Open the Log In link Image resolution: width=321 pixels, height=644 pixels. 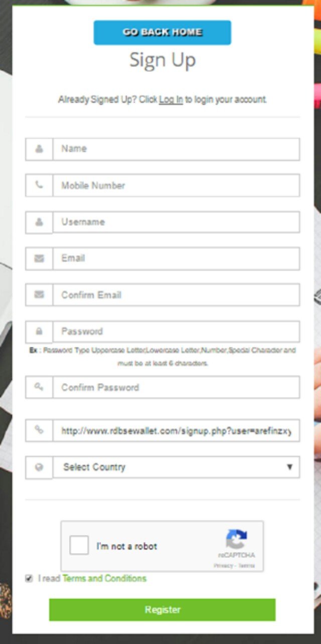[x=171, y=99]
